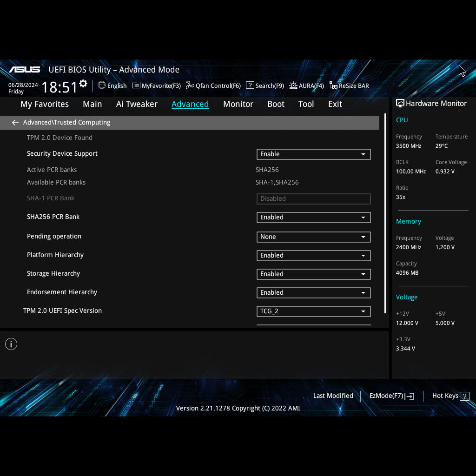476x476 pixels.
Task: Click SHA-1,SHA256 value text
Action: 277,182
